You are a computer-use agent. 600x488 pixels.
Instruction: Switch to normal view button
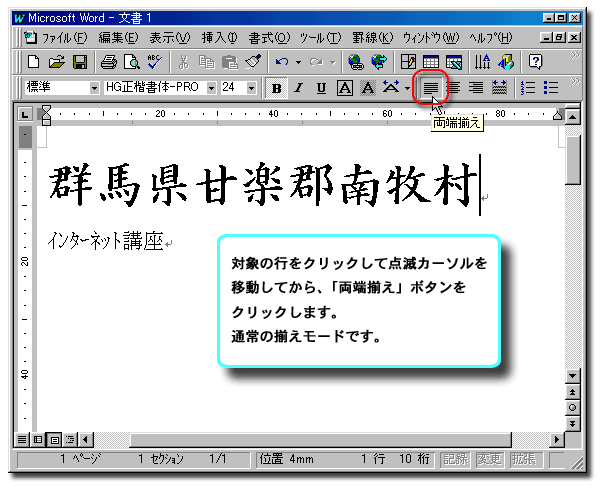(x=22, y=439)
